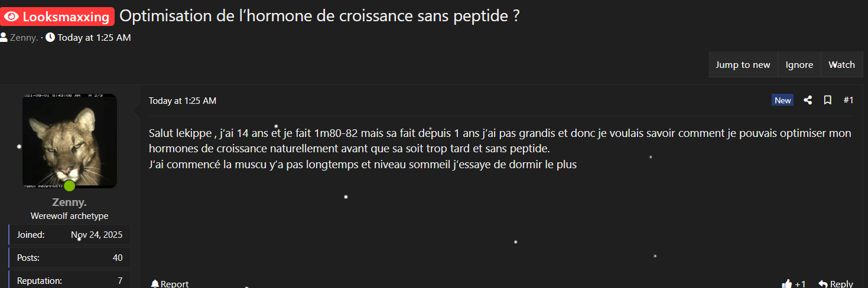Open the cougar avatar image
Image resolution: width=868 pixels, height=288 pixels.
coord(69,140)
